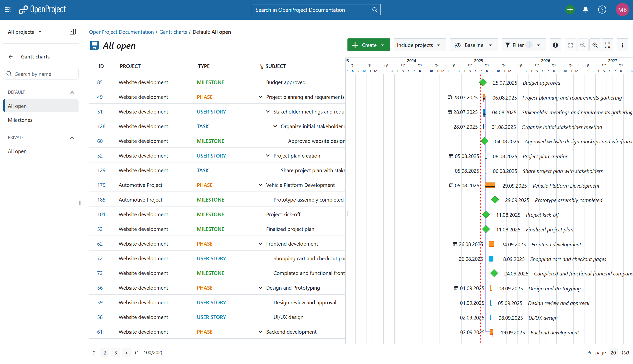Click Finalized project plan milestone diamond

click(x=486, y=229)
